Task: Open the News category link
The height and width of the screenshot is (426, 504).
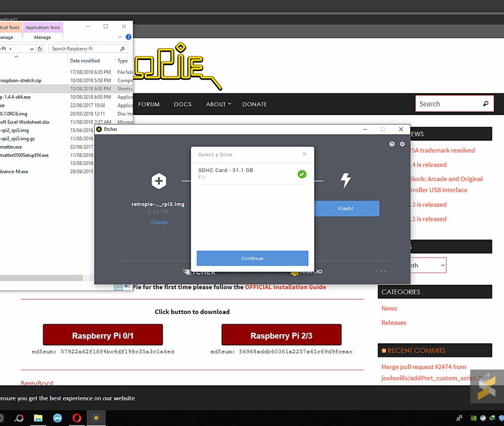Action: [x=389, y=309]
